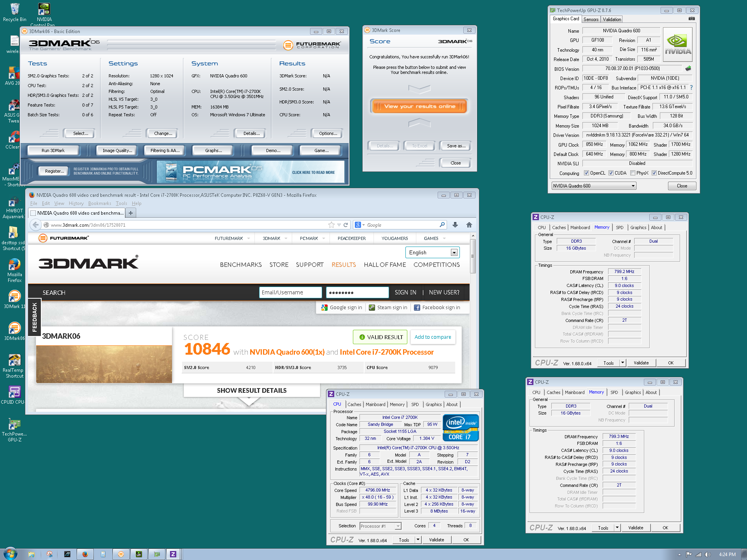Click the FEEDBACK side tab

coord(35,317)
